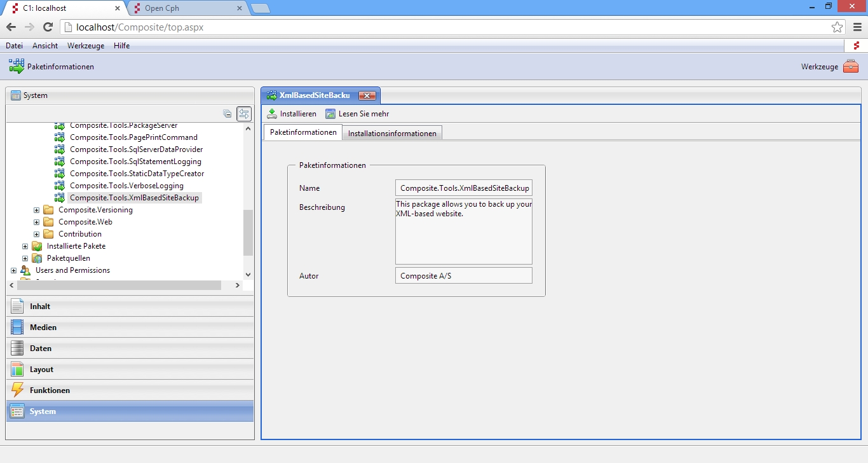Image resolution: width=868 pixels, height=463 pixels.
Task: Click the collapse-all icon in tree toolbar
Action: click(227, 114)
